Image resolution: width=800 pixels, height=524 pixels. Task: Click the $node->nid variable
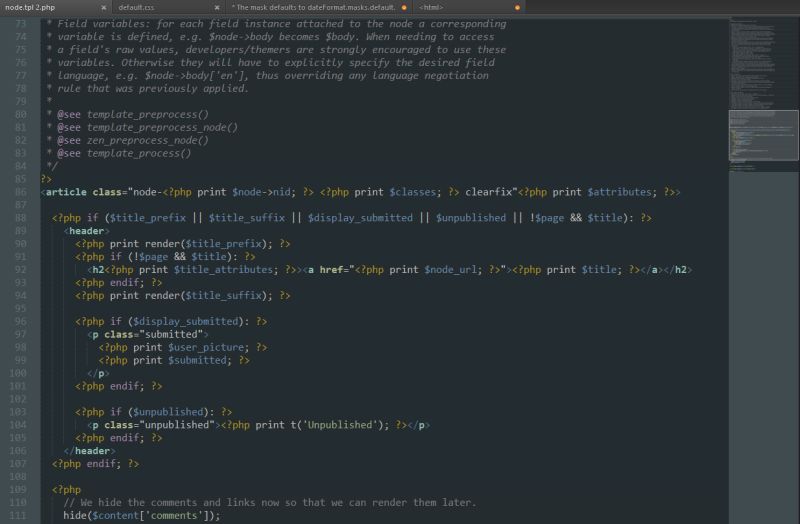click(263, 192)
